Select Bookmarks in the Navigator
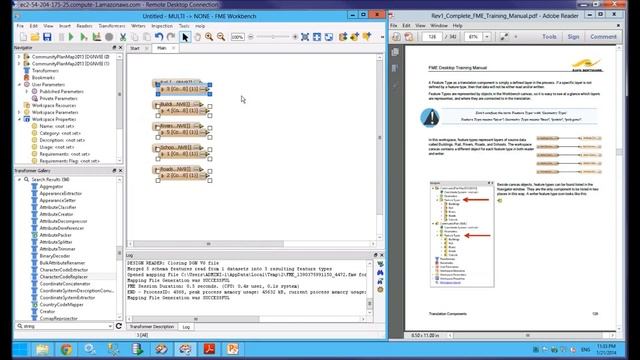The width and height of the screenshot is (640, 360). (x=43, y=78)
